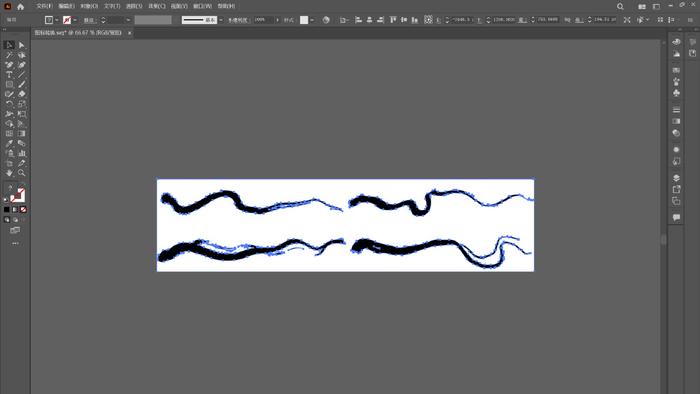Select the Direct Selection tool
Screen dimensions: 700x394
click(21, 45)
